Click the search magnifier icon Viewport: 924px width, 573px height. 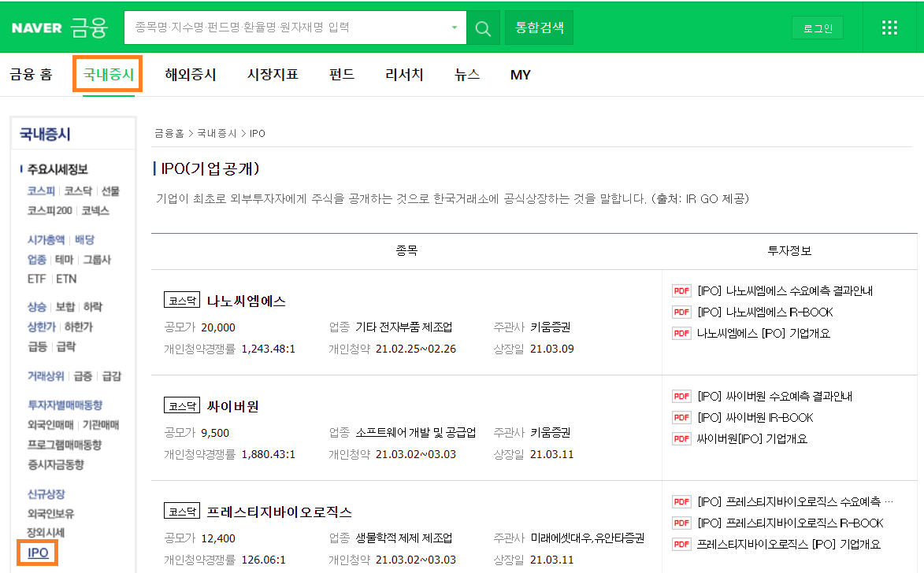483,28
